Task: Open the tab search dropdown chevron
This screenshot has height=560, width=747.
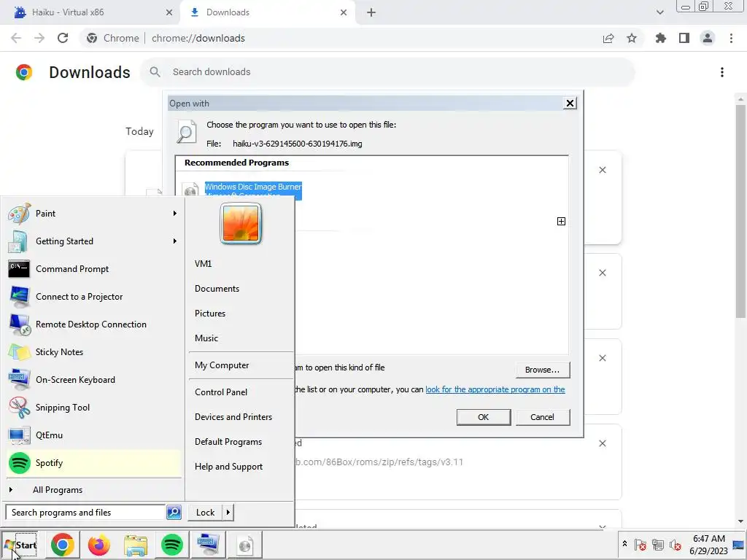Action: [x=659, y=12]
